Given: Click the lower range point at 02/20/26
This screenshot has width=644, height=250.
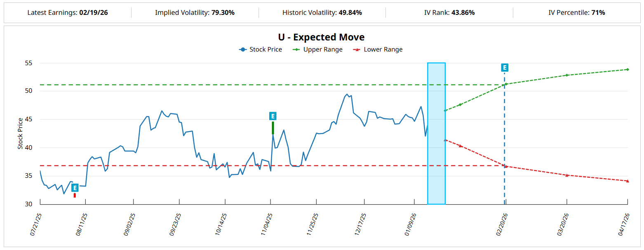Looking at the screenshot, I should coord(506,166).
